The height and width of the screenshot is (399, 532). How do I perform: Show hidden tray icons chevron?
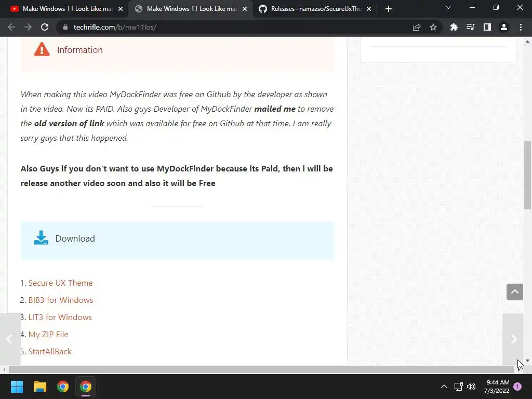click(x=444, y=387)
